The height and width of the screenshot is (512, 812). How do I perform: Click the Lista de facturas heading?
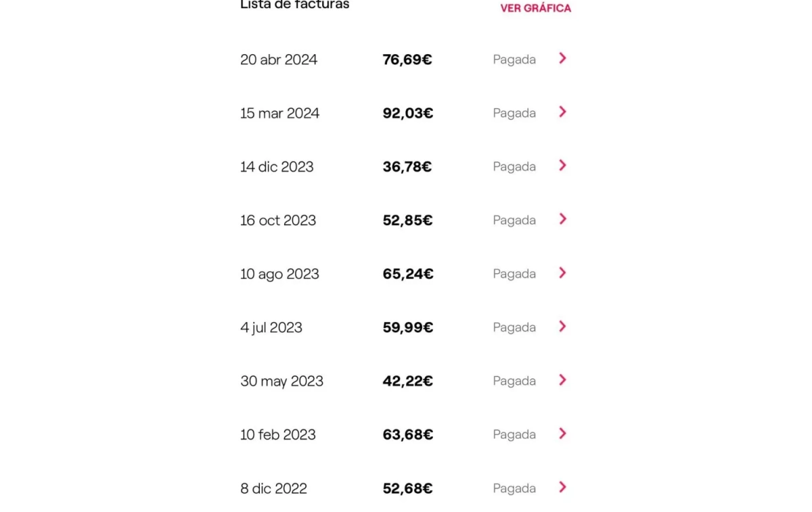point(294,5)
